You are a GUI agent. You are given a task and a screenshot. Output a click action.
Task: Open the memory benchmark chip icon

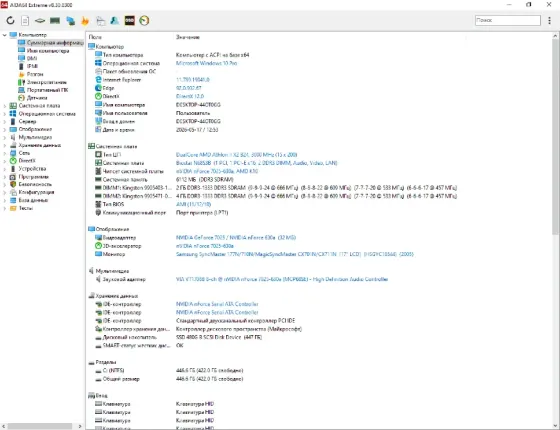click(55, 21)
